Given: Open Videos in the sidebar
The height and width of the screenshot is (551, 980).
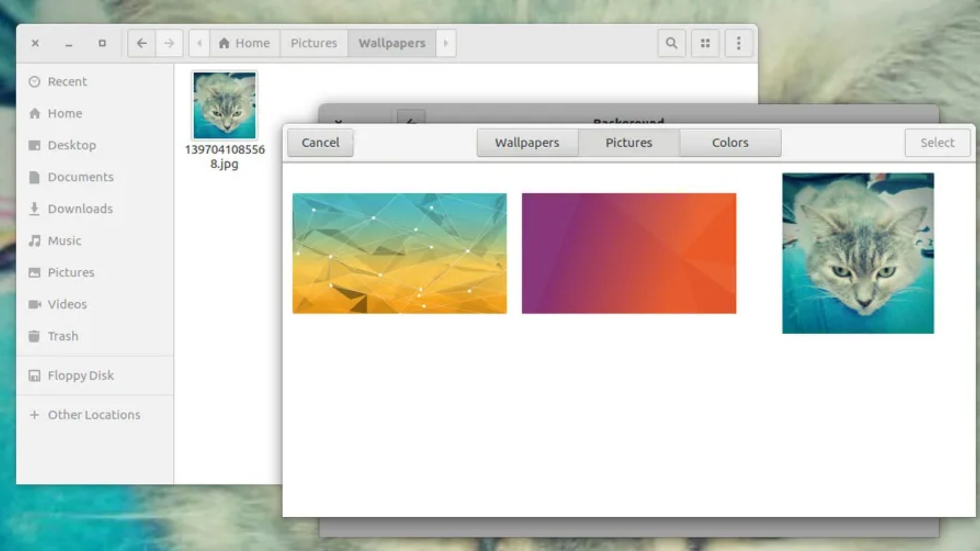Looking at the screenshot, I should [94, 304].
